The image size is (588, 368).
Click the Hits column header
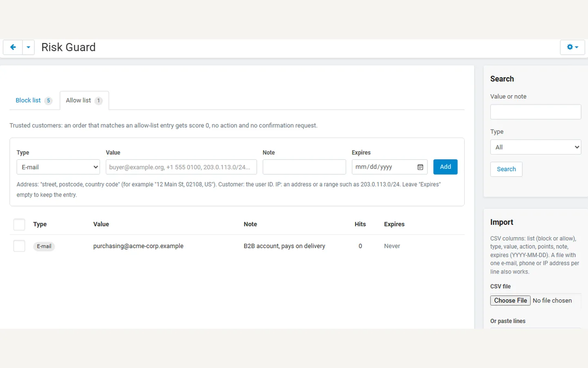(360, 224)
